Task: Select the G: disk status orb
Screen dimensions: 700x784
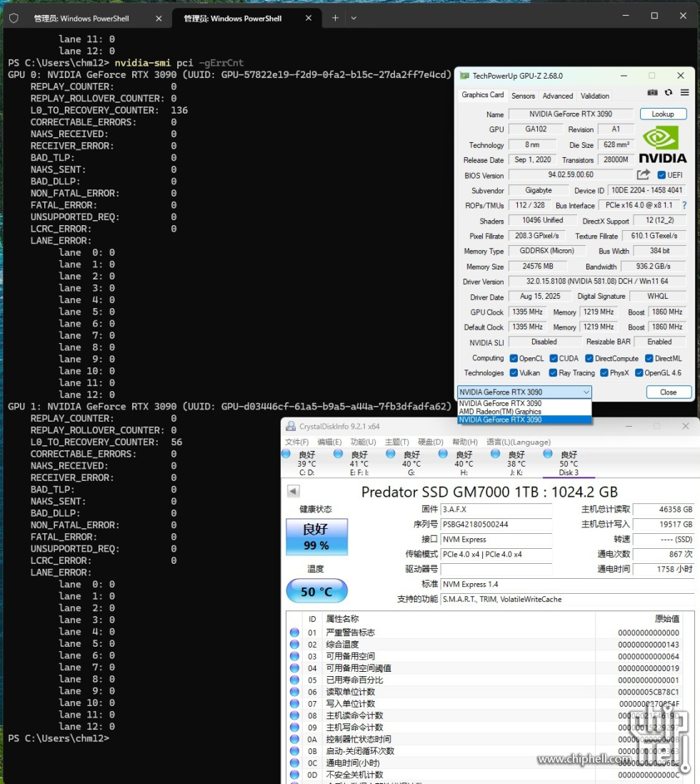Action: point(391,454)
